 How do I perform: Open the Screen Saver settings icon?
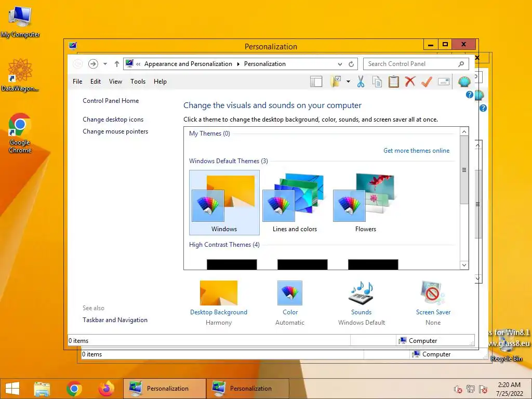point(433,293)
